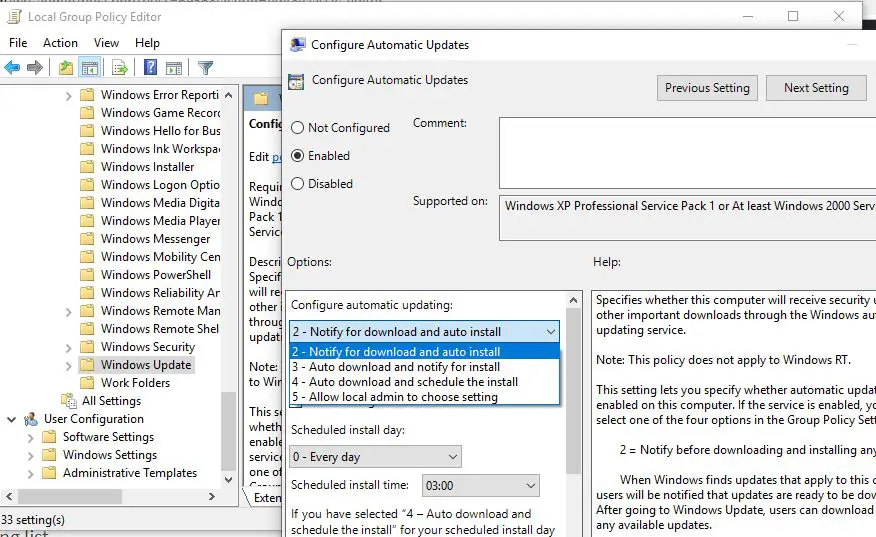876x537 pixels.
Task: Click the Work Folders folder icon
Action: click(x=87, y=383)
